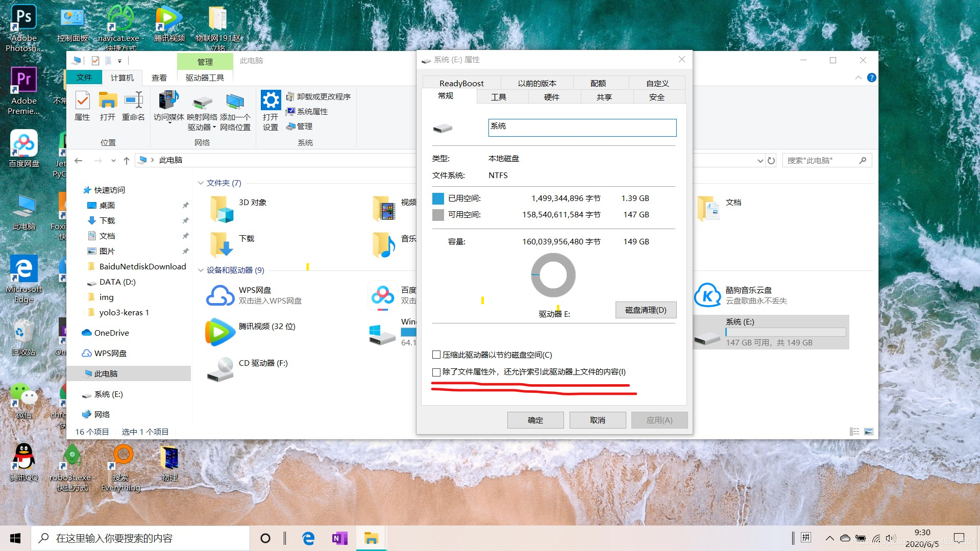Click the address bar refresh icon
Image resolution: width=980 pixels, height=551 pixels.
click(771, 161)
